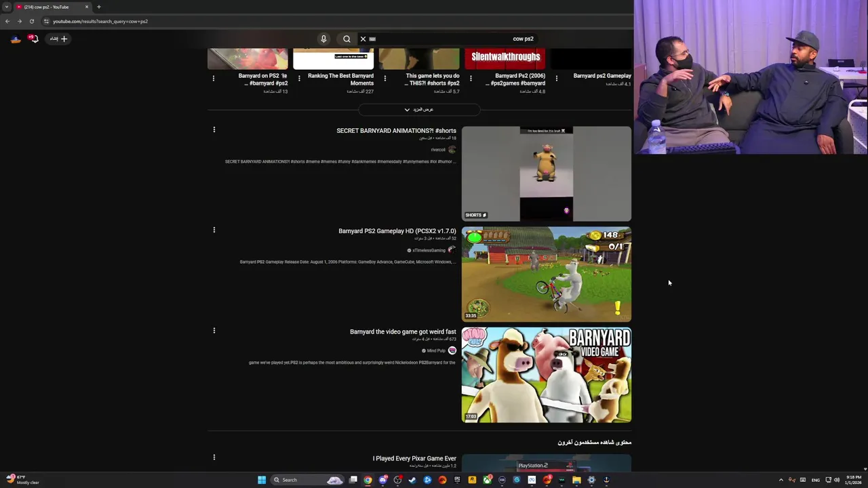Open Rockstar Games Launcher from the taskbar
The width and height of the screenshot is (868, 488).
pyautogui.click(x=472, y=480)
